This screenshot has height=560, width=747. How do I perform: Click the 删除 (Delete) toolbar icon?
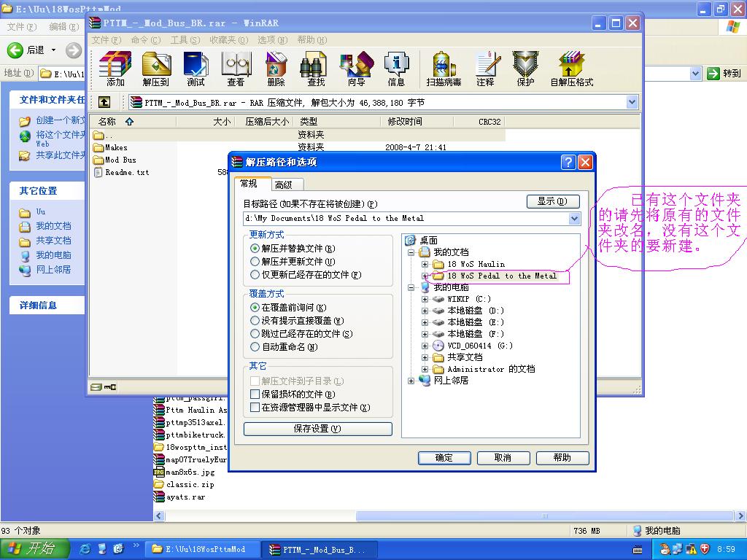click(x=276, y=69)
